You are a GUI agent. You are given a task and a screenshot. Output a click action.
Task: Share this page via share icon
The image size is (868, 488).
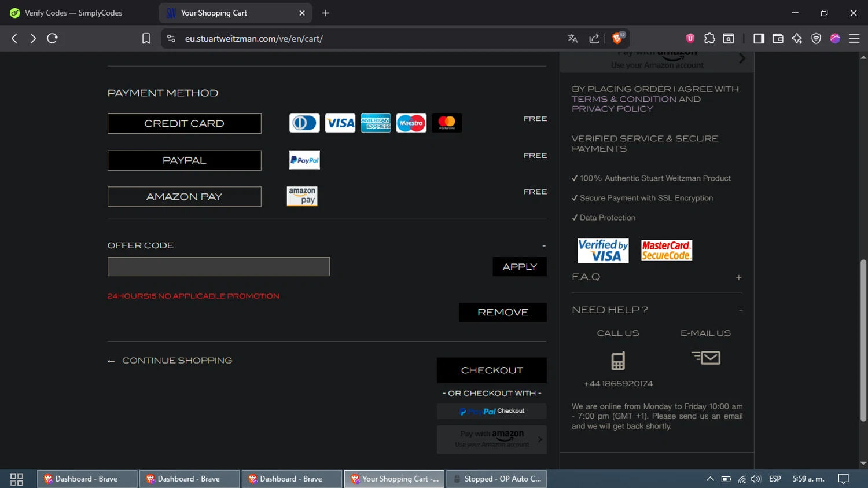click(x=594, y=38)
